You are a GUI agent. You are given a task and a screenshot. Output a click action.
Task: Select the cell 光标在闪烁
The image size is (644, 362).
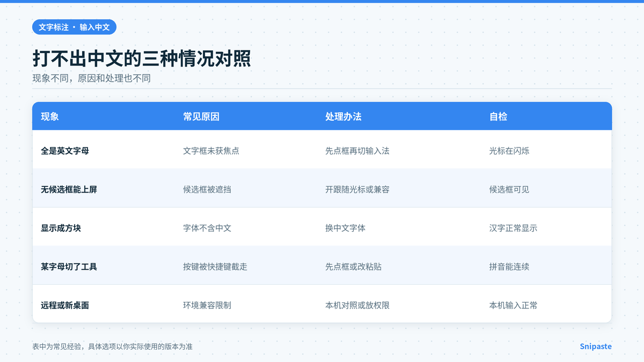click(509, 151)
